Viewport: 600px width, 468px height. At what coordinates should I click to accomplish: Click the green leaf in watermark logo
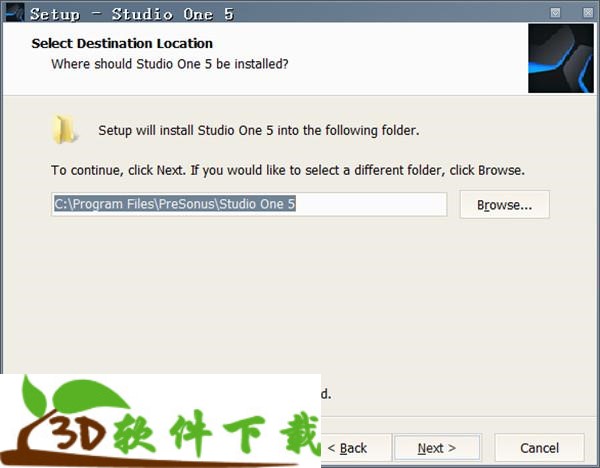click(x=75, y=397)
